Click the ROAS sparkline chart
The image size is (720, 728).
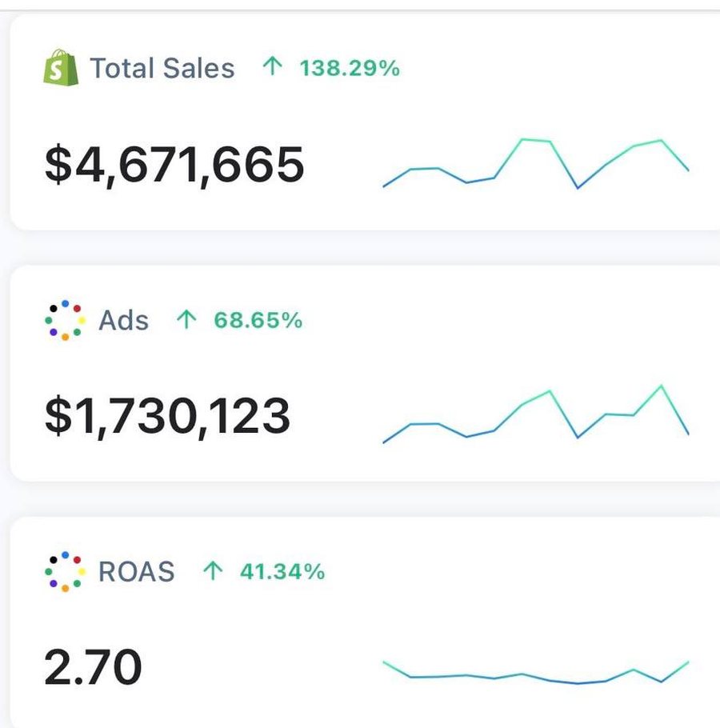(x=536, y=672)
